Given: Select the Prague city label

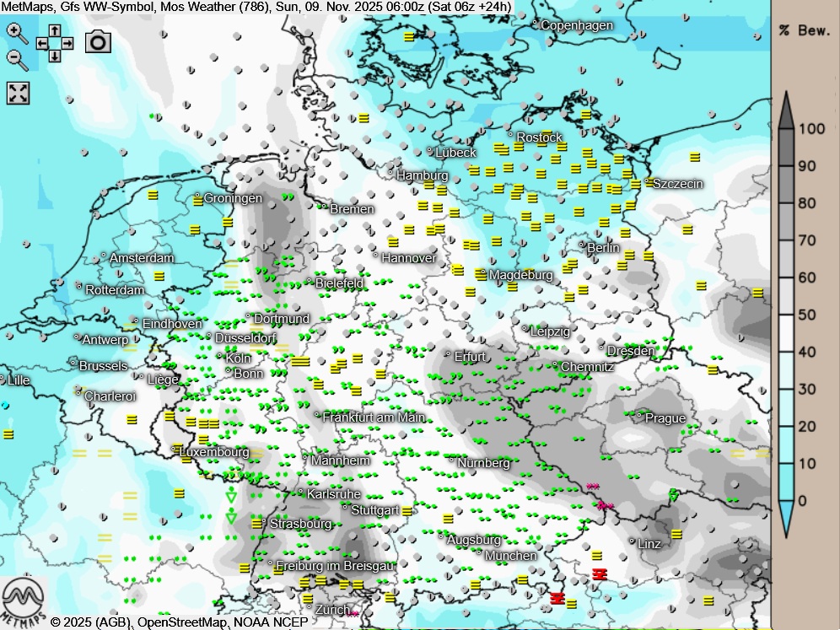Looking at the screenshot, I should (665, 418).
